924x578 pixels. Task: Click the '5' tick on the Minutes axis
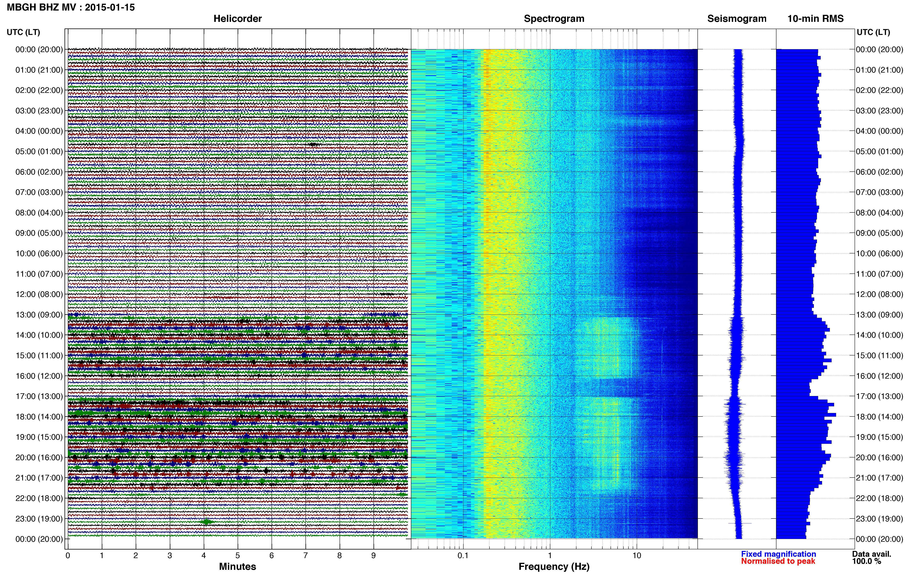click(x=238, y=556)
